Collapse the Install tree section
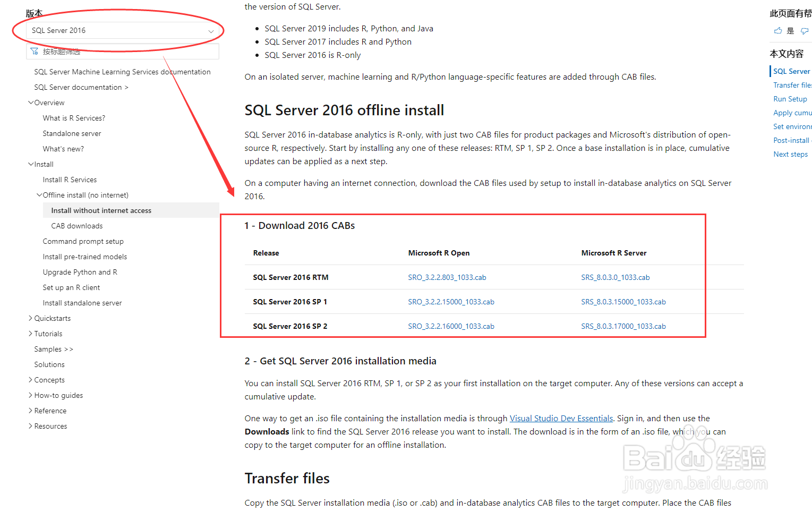The image size is (812, 511). (x=31, y=164)
